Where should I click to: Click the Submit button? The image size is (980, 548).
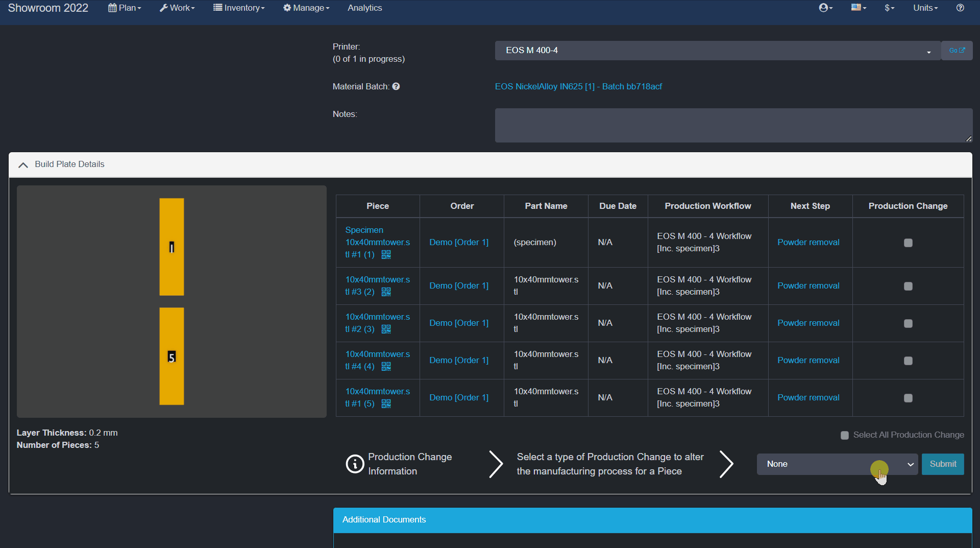943,464
